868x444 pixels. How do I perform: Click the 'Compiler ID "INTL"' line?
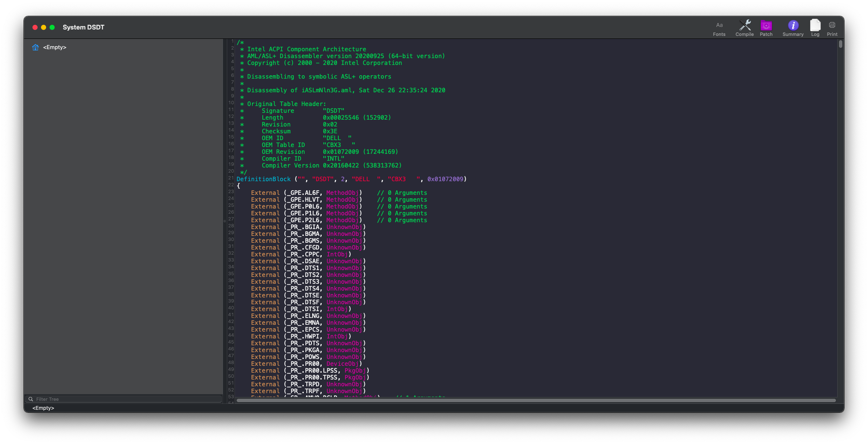point(292,159)
